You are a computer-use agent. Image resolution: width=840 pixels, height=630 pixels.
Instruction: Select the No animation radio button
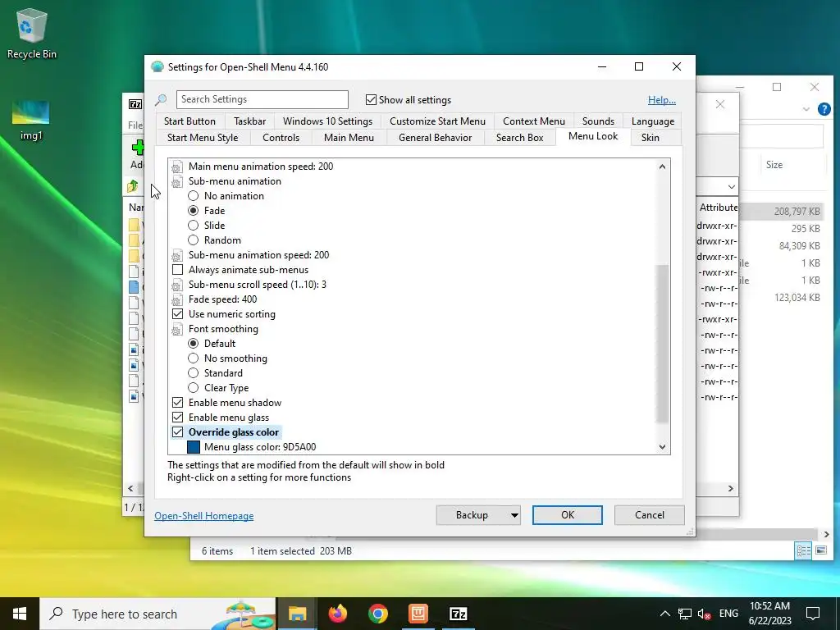coord(194,196)
